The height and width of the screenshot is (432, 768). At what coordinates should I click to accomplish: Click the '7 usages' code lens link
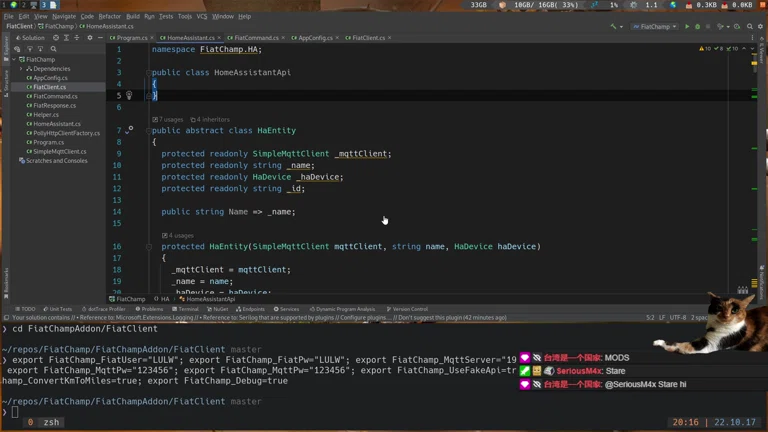point(171,119)
